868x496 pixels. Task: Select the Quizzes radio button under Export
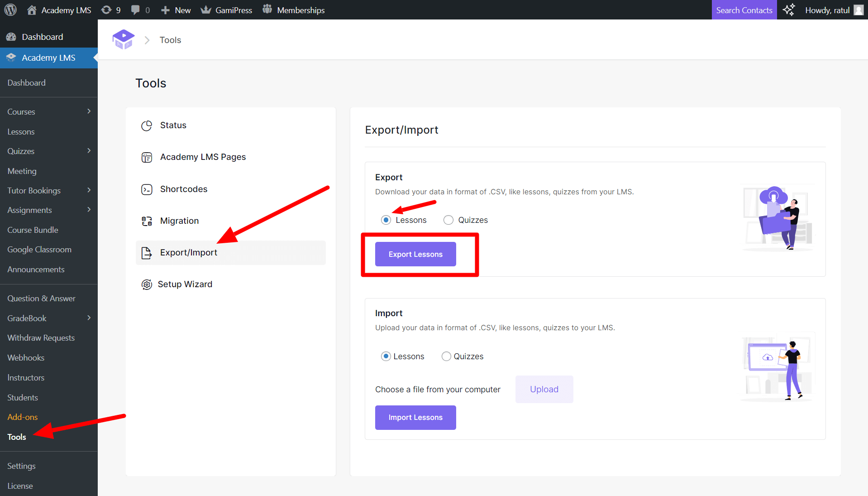[x=448, y=220]
